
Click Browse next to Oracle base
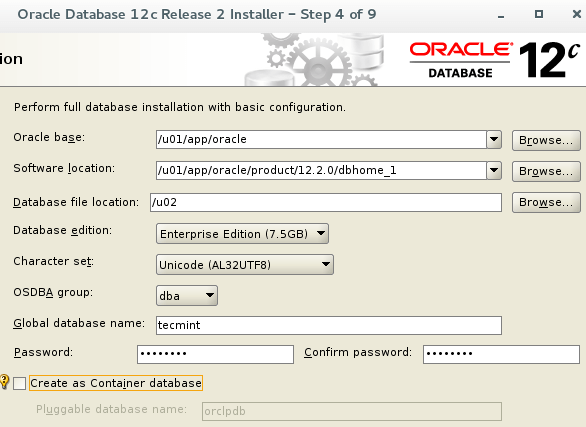coord(546,140)
